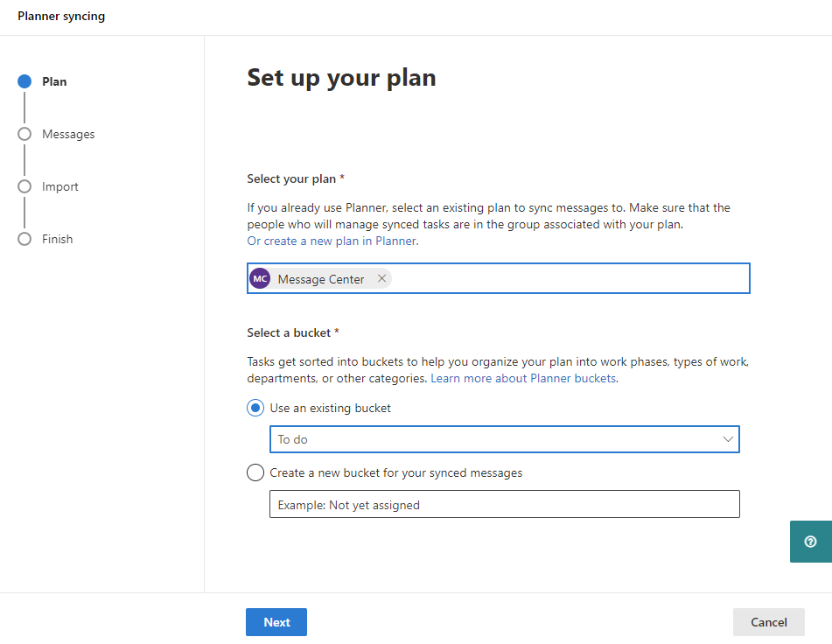The image size is (832, 644).
Task: Click the Import step circle indicator
Action: pyautogui.click(x=24, y=187)
